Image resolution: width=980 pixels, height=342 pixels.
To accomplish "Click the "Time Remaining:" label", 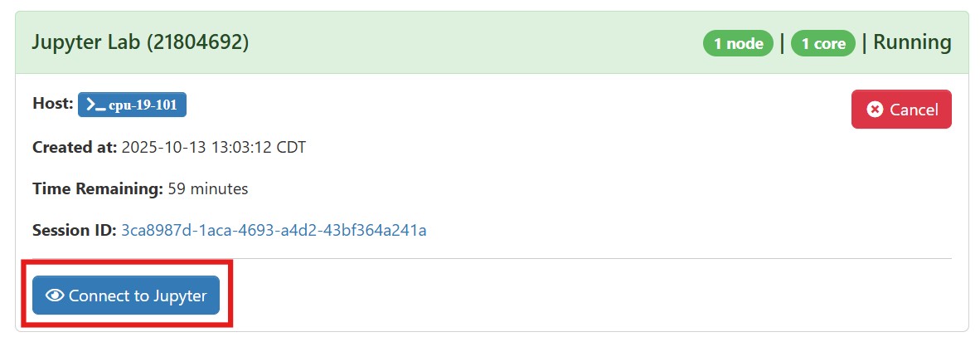I will point(97,189).
